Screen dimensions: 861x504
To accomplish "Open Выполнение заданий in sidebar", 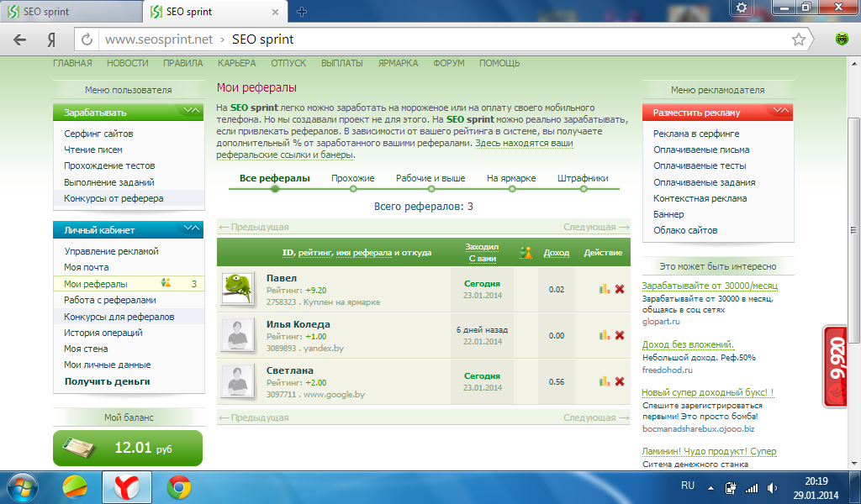I will point(108,182).
